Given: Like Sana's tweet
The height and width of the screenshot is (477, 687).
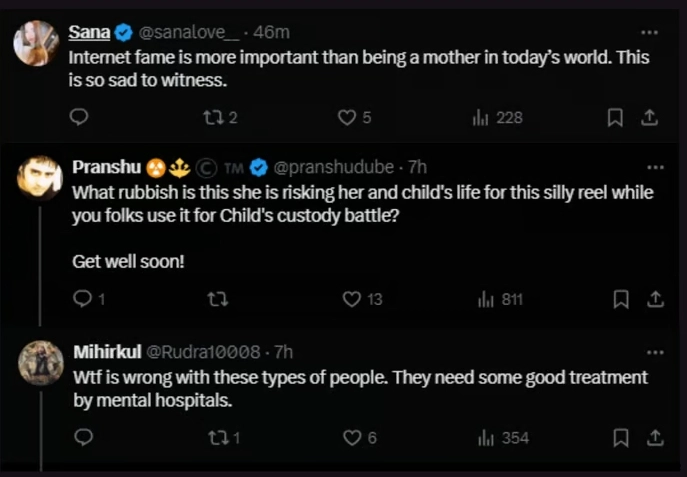Looking at the screenshot, I should (x=348, y=118).
